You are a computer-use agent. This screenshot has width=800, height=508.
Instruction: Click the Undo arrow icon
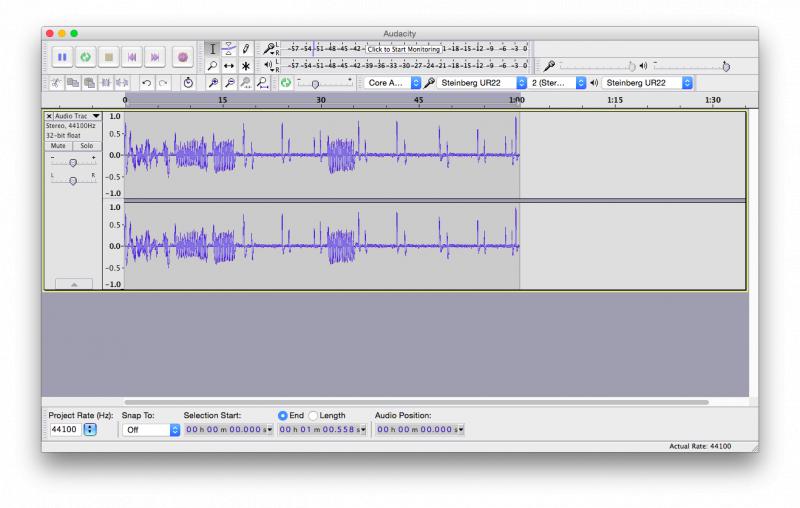click(x=146, y=83)
